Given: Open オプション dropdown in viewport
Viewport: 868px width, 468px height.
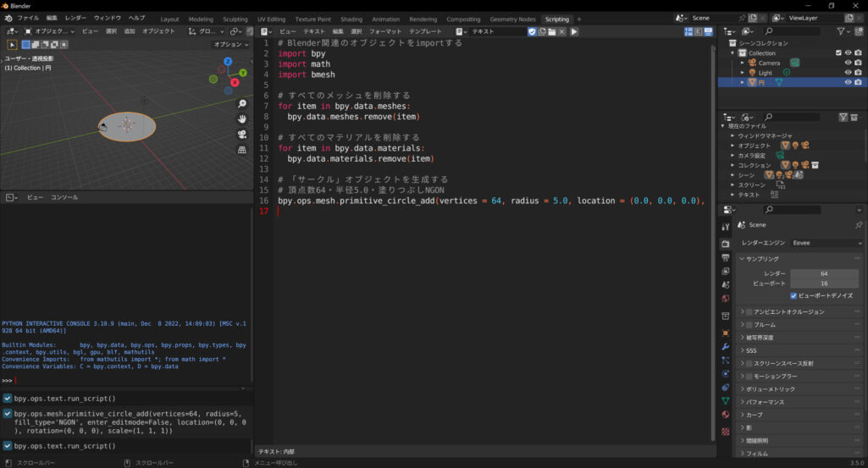Looking at the screenshot, I should tap(231, 44).
